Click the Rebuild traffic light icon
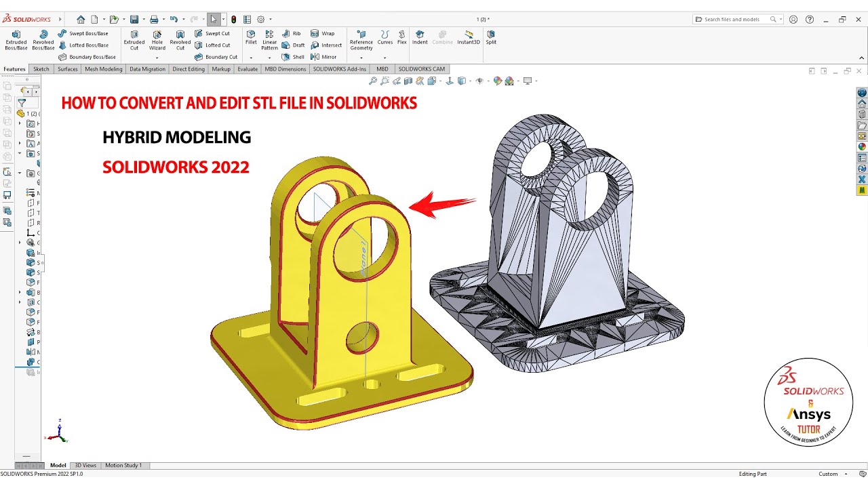Image resolution: width=868 pixels, height=488 pixels. coord(234,20)
